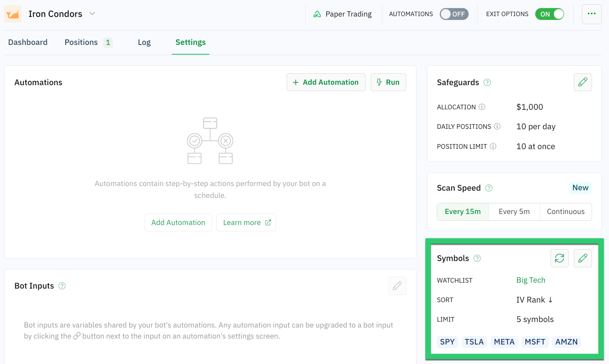The height and width of the screenshot is (364, 609).
Task: Open the three-dot overflow menu
Action: (592, 14)
